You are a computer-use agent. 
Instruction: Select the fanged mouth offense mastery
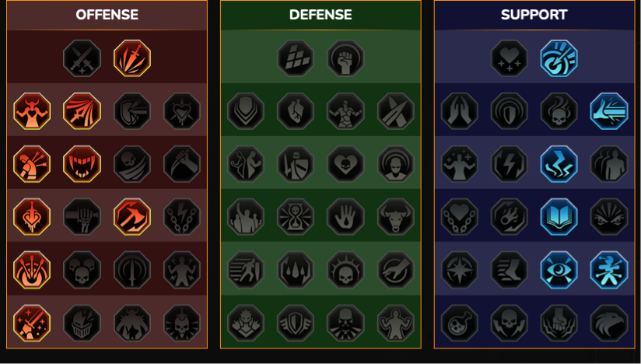[82, 164]
